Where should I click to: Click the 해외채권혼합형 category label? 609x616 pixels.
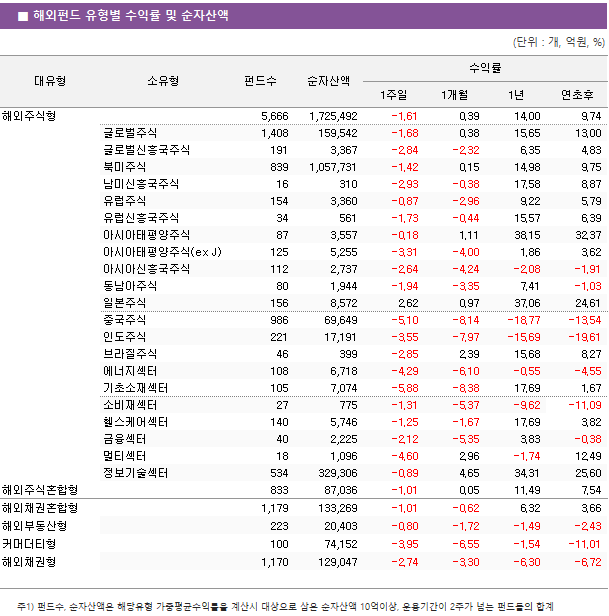40,508
